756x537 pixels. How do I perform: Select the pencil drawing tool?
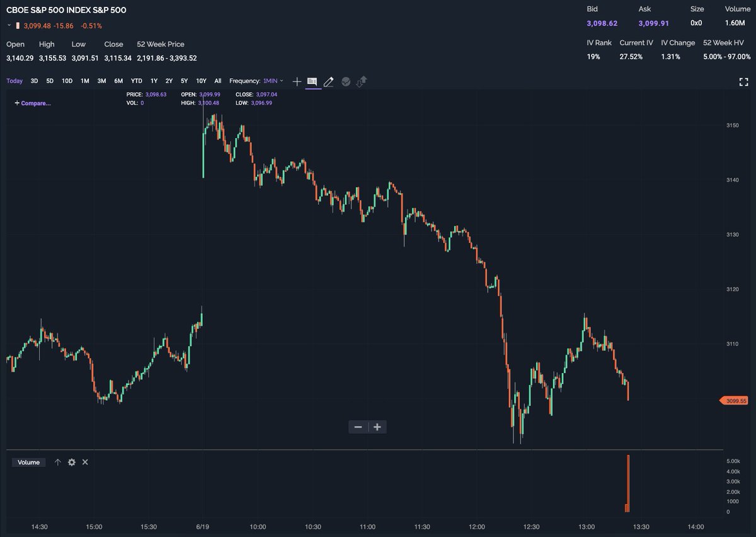328,81
